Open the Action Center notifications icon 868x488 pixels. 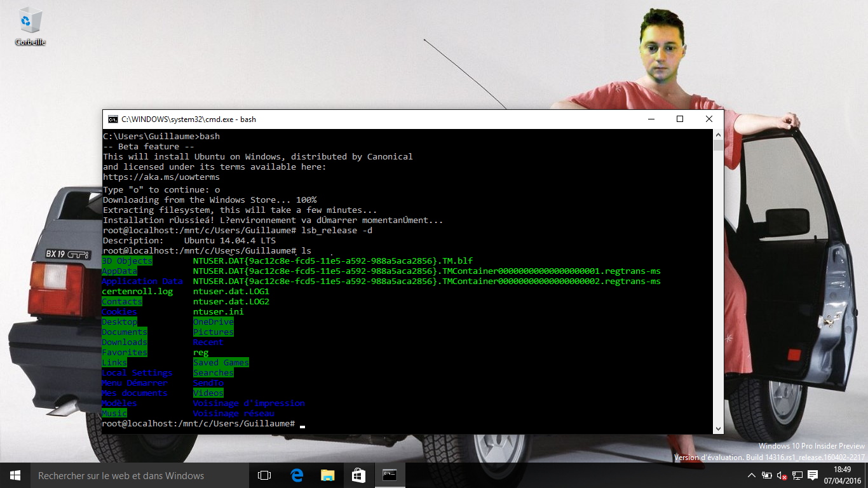click(812, 475)
